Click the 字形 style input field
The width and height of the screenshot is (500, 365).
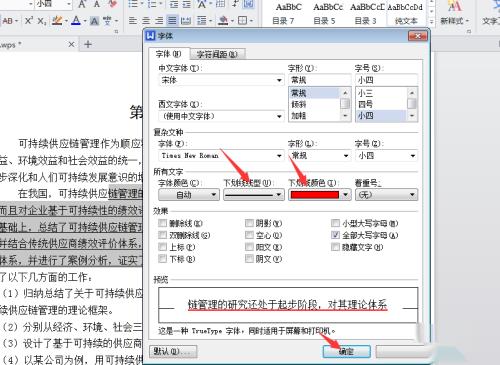(320, 80)
